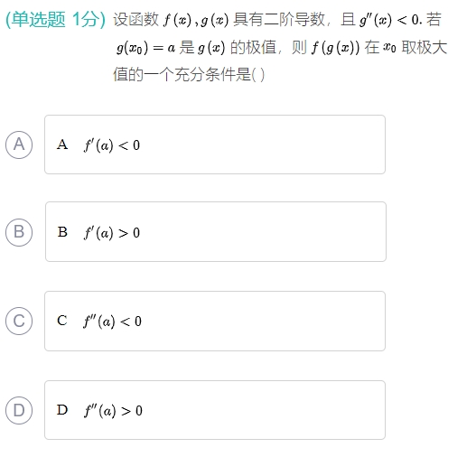This screenshot has height=457, width=476.
Task: Choose the circular radio button D
Action: [x=19, y=410]
